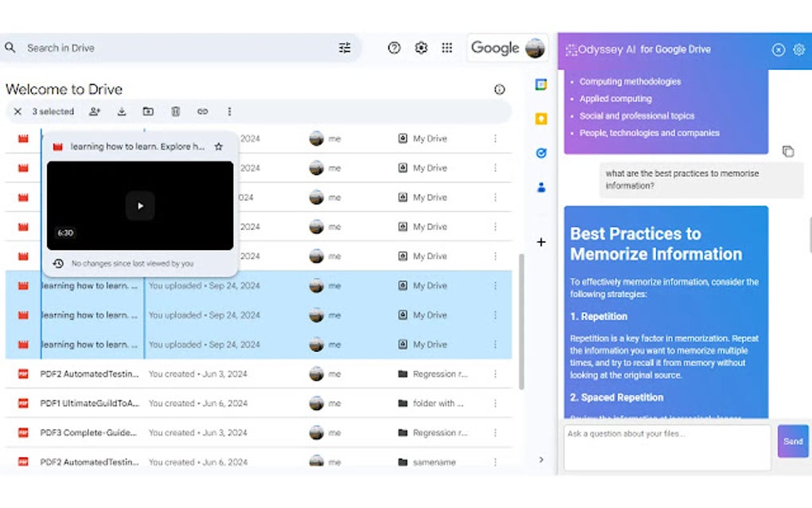Open more options for samename row
The height and width of the screenshot is (508, 812).
(x=496, y=462)
